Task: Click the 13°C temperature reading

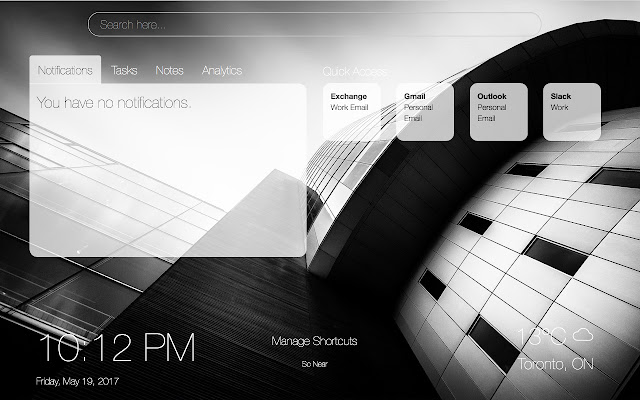Action: click(542, 337)
